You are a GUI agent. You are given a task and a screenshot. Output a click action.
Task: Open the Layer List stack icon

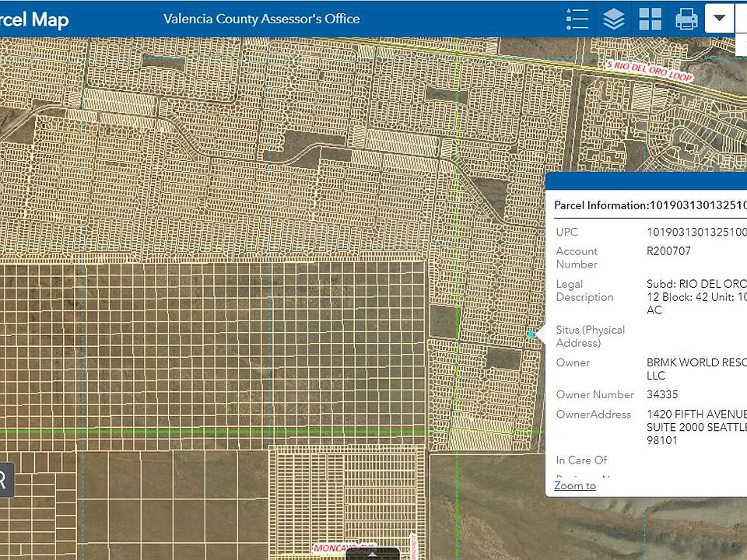coord(614,19)
